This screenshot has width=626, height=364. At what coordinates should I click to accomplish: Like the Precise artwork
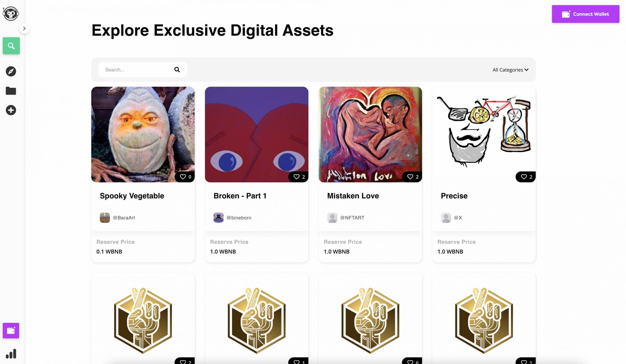(524, 177)
